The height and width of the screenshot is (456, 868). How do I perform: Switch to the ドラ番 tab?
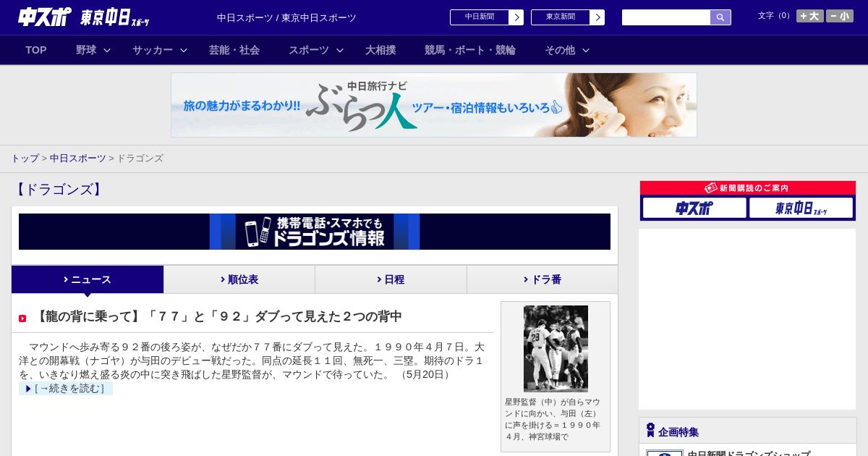(542, 279)
